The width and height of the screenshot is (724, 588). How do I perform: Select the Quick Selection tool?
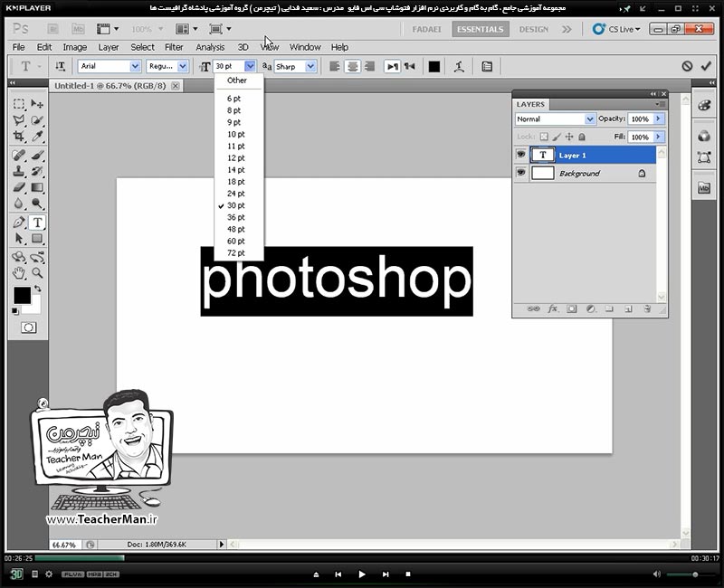pos(37,120)
